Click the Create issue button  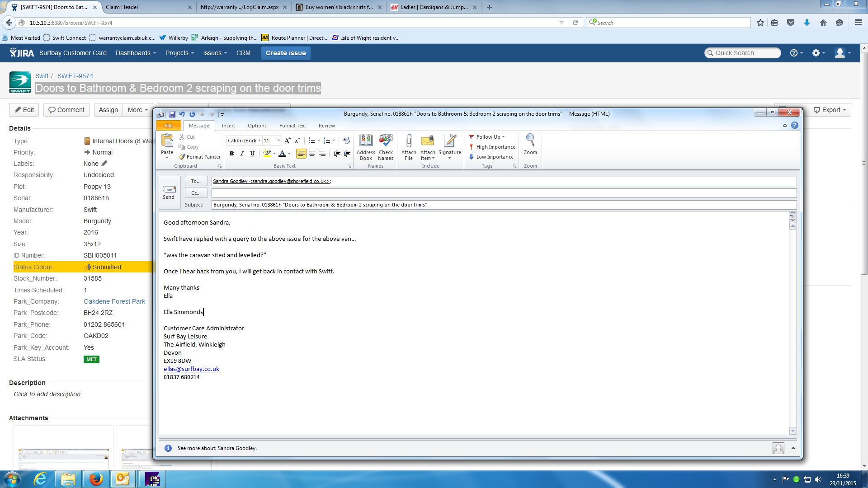coord(286,53)
